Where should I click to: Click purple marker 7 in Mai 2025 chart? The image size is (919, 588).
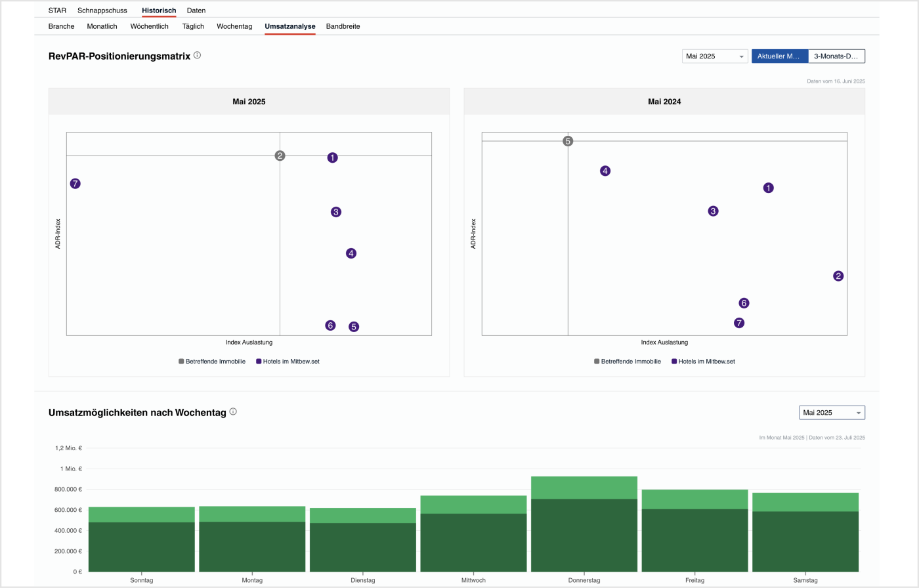pyautogui.click(x=75, y=184)
